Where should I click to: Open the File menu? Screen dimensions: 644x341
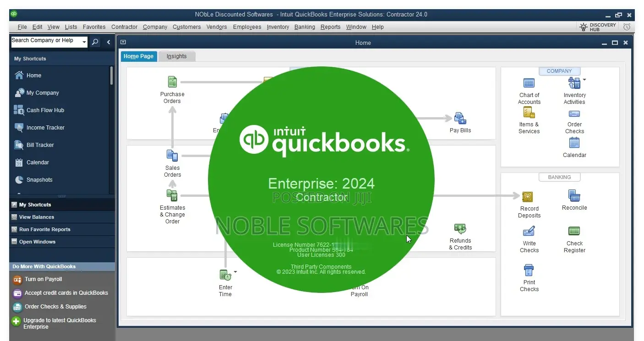pyautogui.click(x=22, y=27)
